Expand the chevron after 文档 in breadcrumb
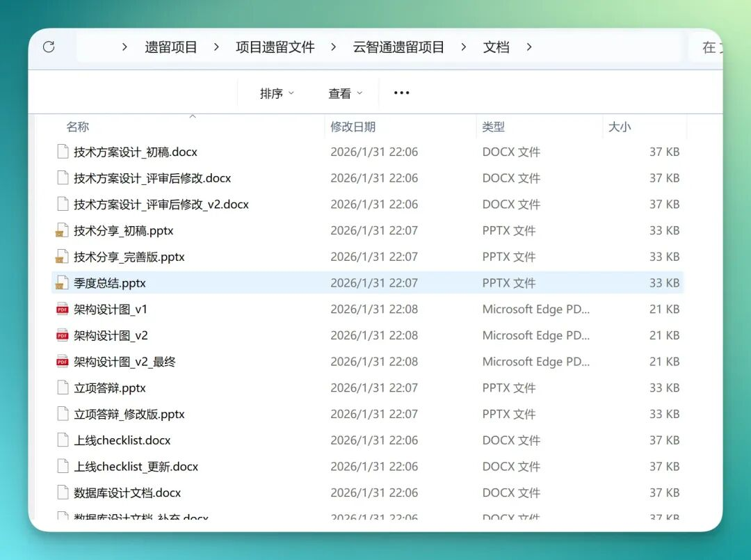 (529, 47)
